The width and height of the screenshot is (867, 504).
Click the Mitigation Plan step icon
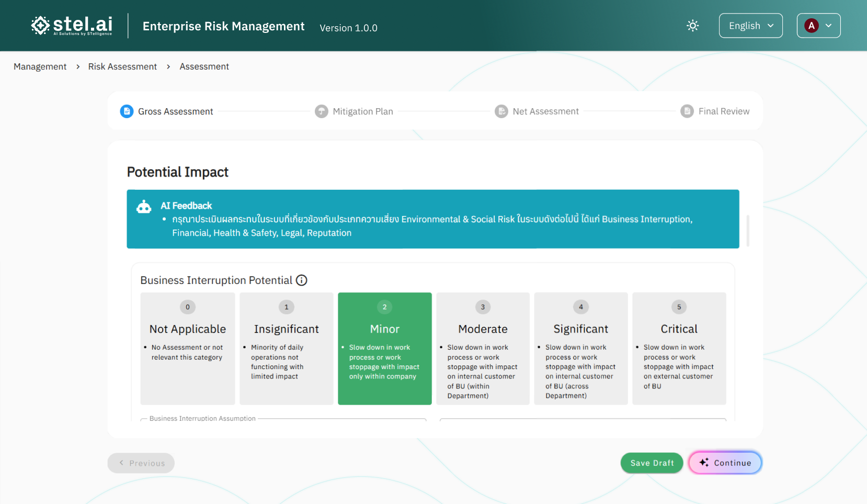321,111
